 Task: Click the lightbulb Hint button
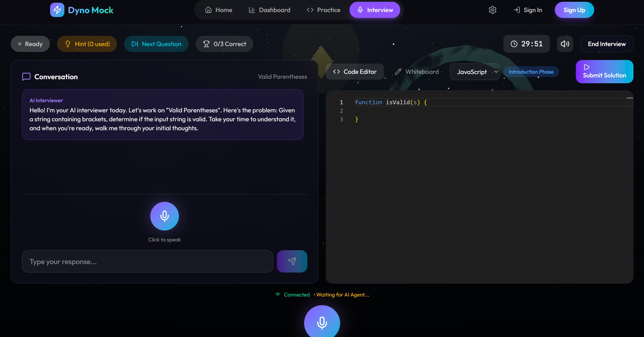(87, 44)
